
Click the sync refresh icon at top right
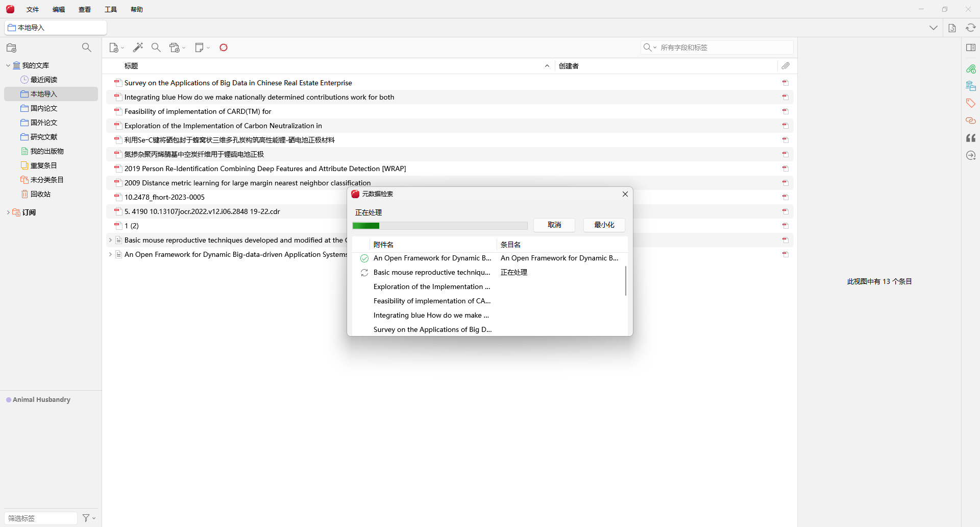(x=971, y=28)
